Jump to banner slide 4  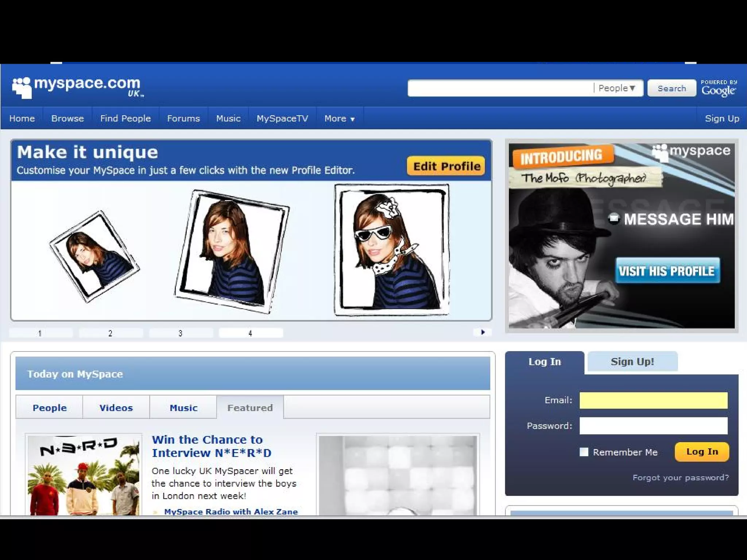tap(251, 333)
